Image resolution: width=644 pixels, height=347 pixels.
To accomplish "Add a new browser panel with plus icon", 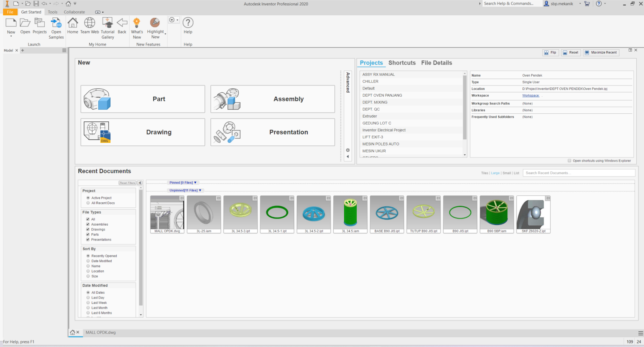I will click(x=23, y=50).
